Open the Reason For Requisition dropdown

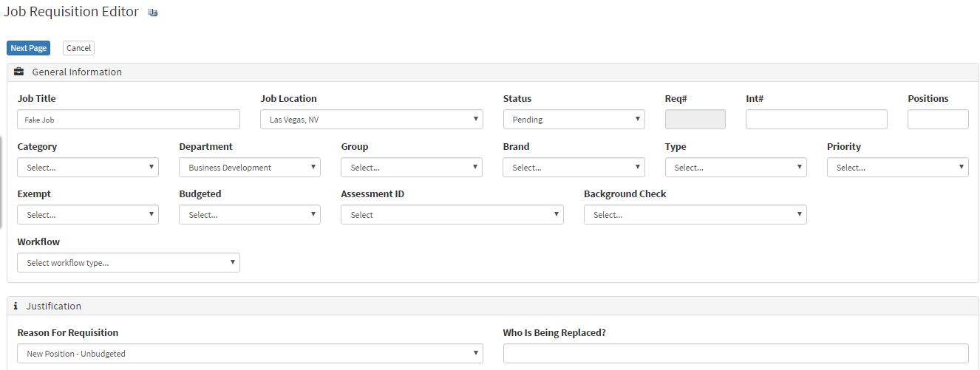coord(250,354)
